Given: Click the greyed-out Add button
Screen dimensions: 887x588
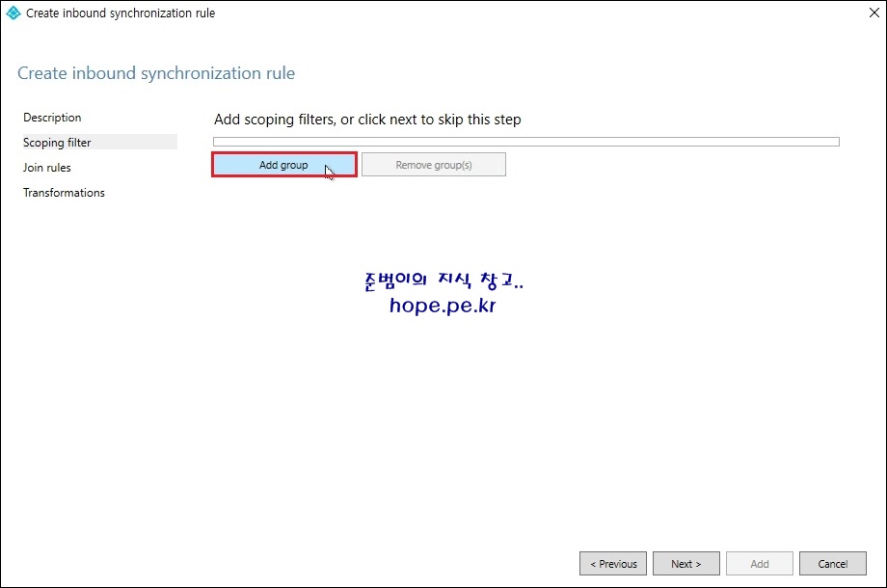Looking at the screenshot, I should [760, 564].
